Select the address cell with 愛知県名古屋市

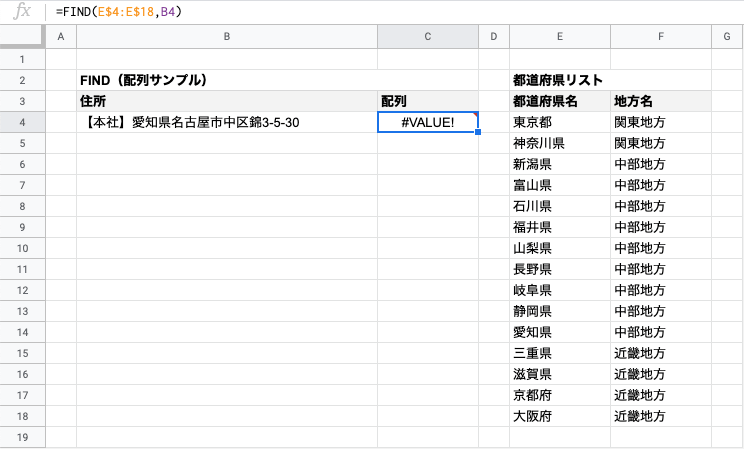point(227,122)
